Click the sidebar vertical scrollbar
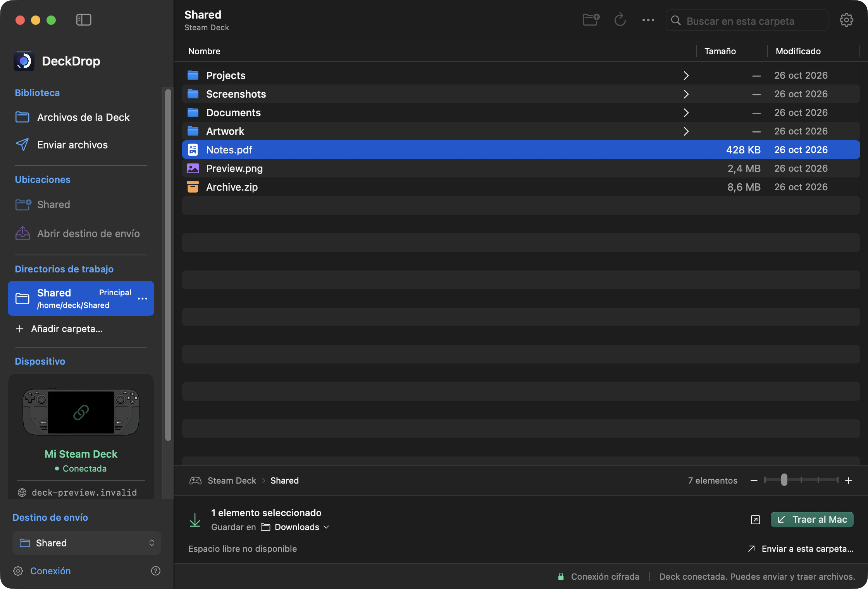The image size is (868, 589). click(168, 265)
